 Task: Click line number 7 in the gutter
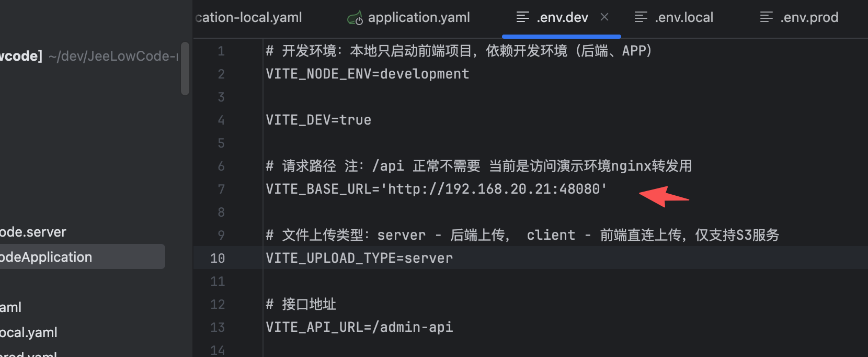point(221,189)
